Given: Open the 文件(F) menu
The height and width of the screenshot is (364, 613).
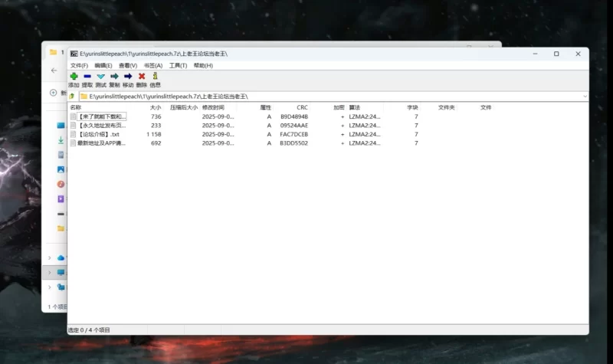Looking at the screenshot, I should point(79,65).
